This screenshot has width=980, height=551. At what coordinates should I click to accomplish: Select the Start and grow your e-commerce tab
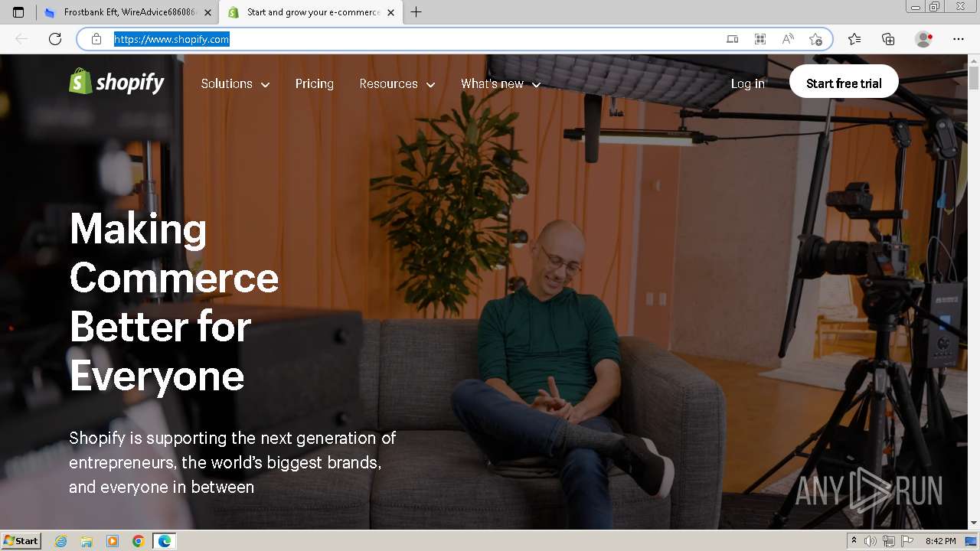point(312,12)
